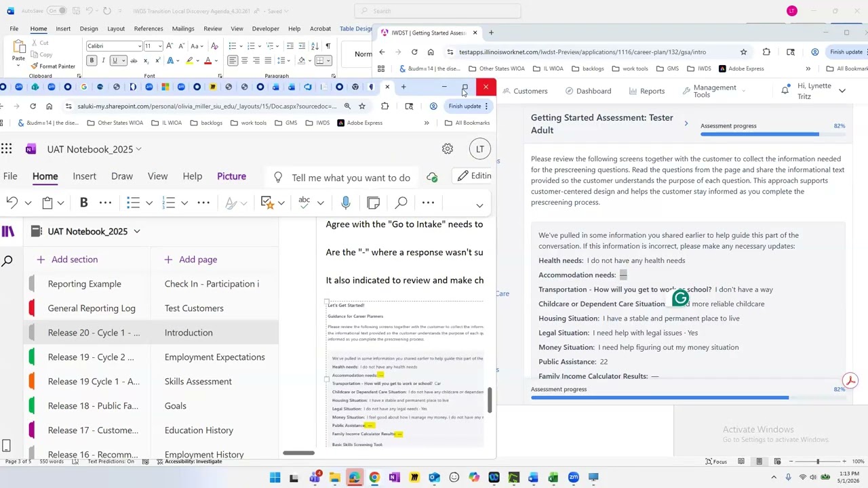This screenshot has width=868, height=488.
Task: Click the OneNote Bold button
Action: tap(84, 203)
